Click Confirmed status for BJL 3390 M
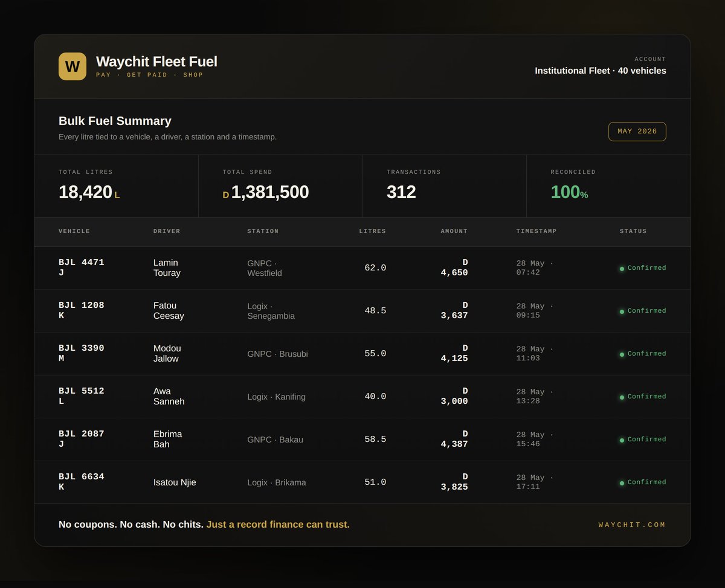Viewport: 725px width, 588px height. (643, 354)
